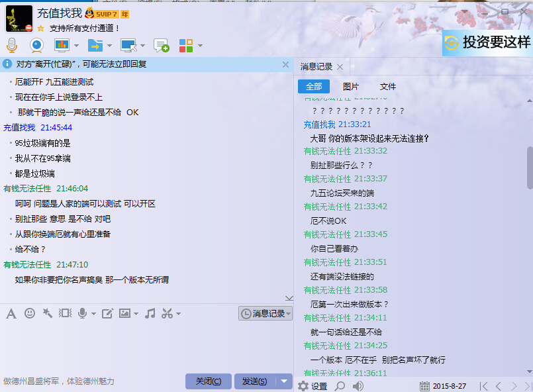Expand the send button options arrow
533x392 pixels.
pos(284,381)
